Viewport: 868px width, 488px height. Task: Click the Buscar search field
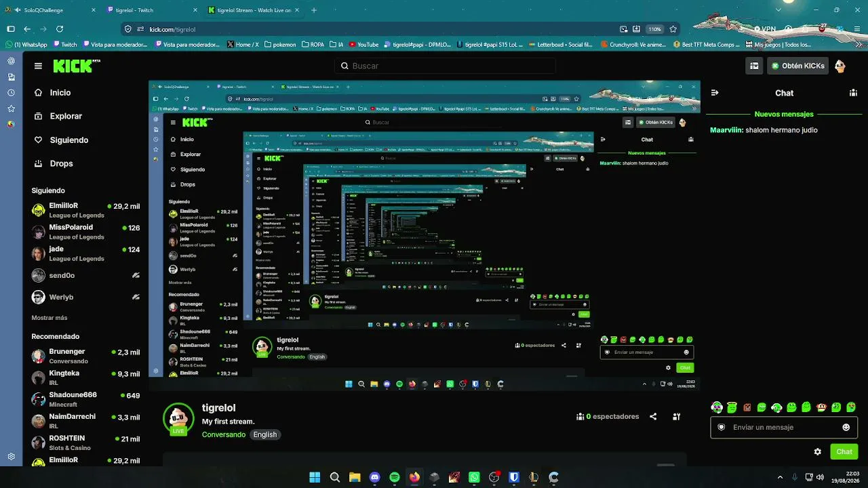coord(446,66)
